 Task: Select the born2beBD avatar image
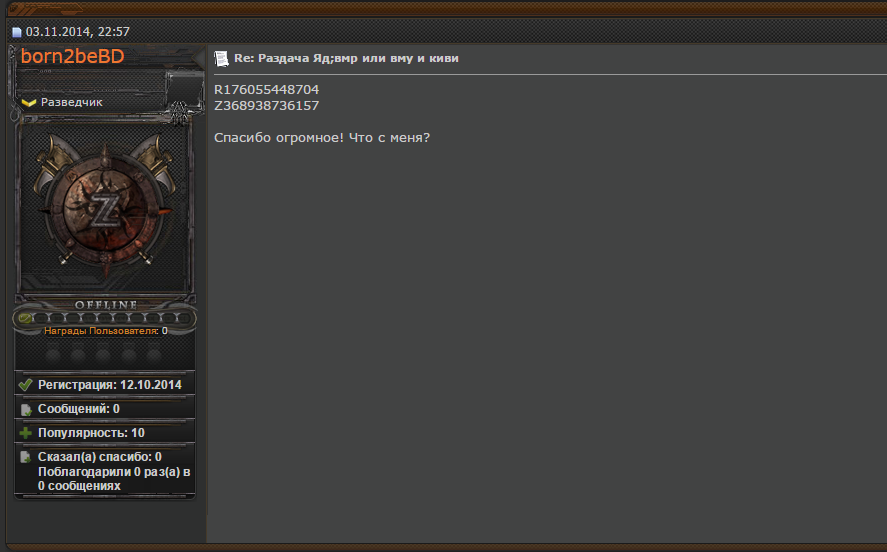pyautogui.click(x=105, y=206)
